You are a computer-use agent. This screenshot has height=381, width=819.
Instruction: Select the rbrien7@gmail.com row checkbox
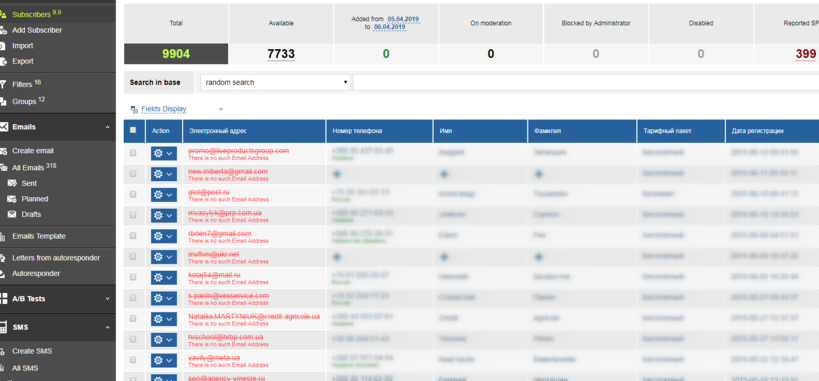click(x=133, y=236)
